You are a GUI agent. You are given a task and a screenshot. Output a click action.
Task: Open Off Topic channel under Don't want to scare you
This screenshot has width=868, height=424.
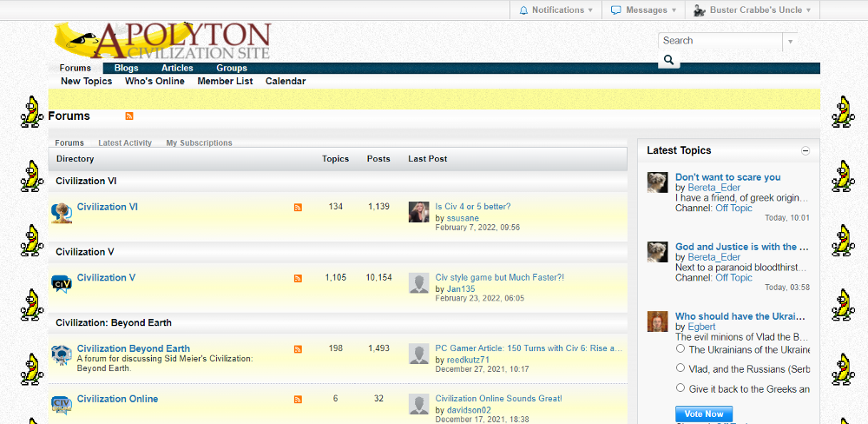pos(734,208)
